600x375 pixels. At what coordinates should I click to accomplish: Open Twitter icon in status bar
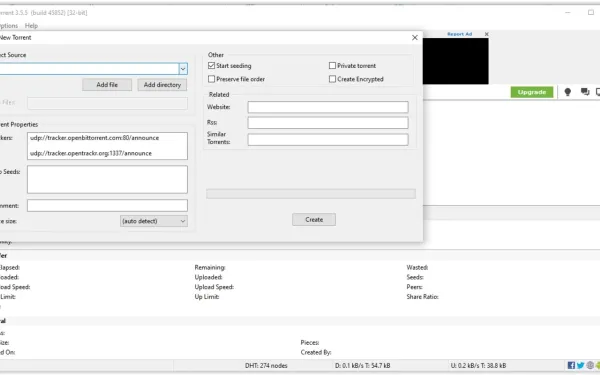580,365
